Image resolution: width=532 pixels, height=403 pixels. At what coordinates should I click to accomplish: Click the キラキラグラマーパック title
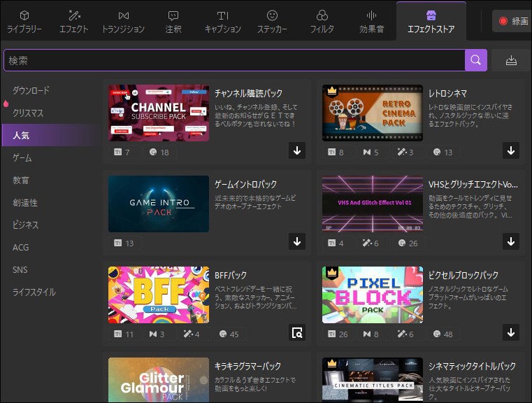pos(247,366)
